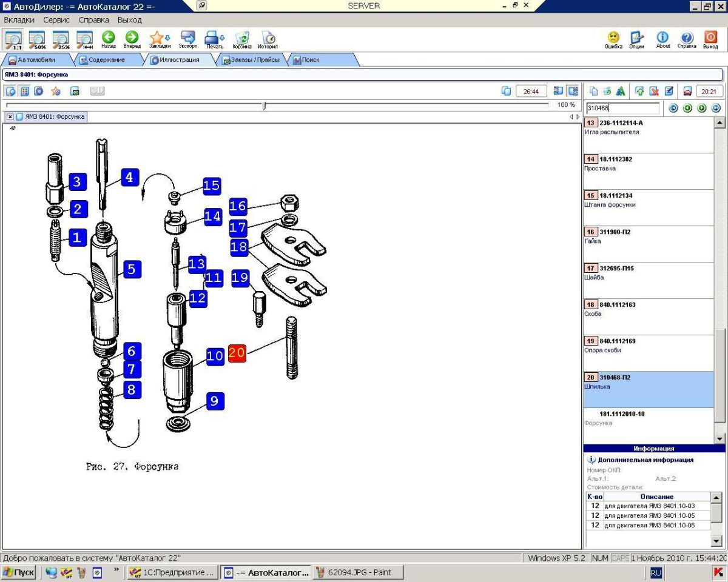The width and height of the screenshot is (728, 582).
Task: Switch to Заказы / Прайсы tab
Action: pyautogui.click(x=251, y=60)
